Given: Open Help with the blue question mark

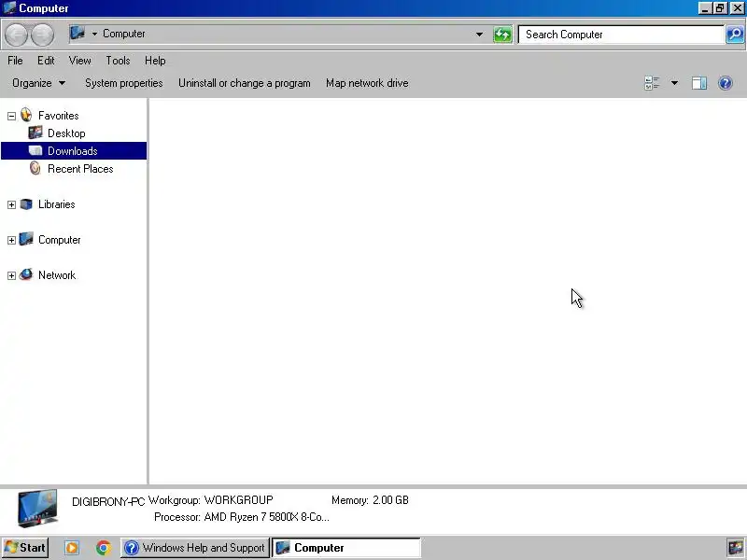Looking at the screenshot, I should (726, 83).
